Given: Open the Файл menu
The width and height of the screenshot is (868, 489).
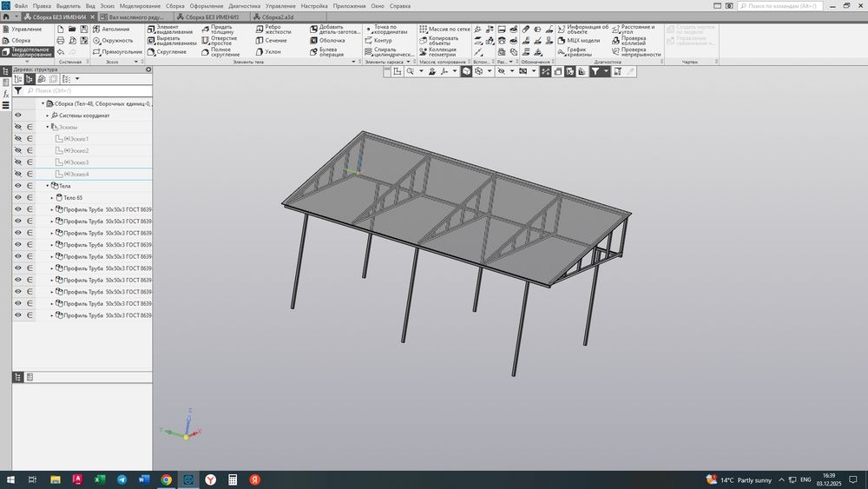Looking at the screenshot, I should (x=21, y=6).
